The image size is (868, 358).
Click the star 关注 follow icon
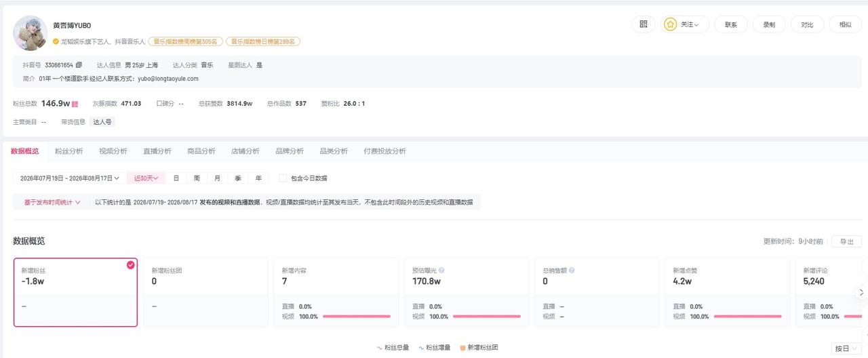(x=670, y=24)
